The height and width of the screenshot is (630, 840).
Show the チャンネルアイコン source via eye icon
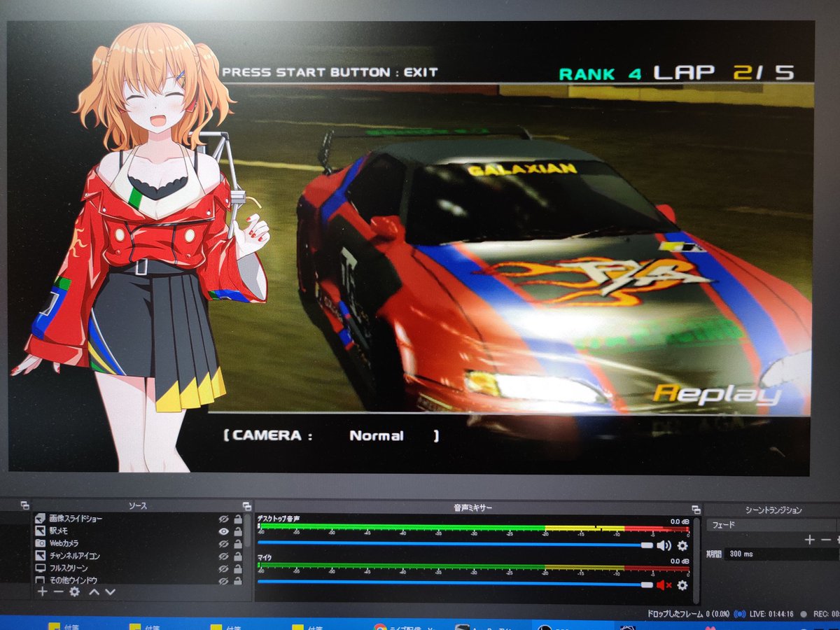(x=223, y=556)
